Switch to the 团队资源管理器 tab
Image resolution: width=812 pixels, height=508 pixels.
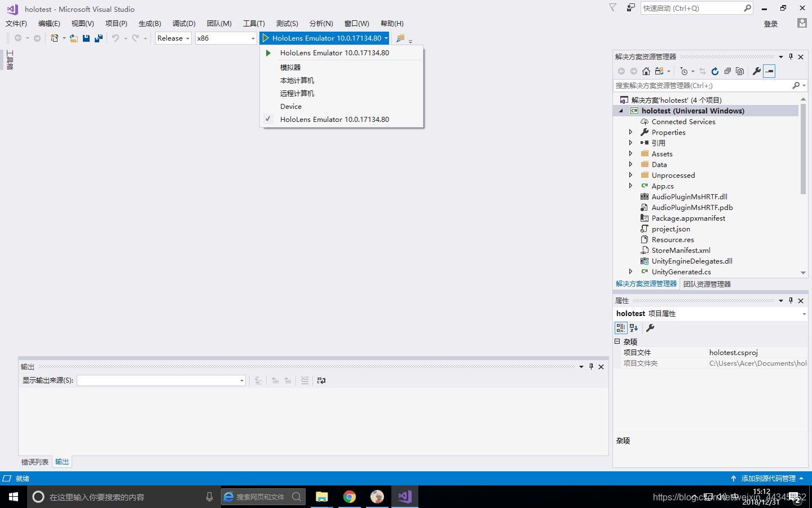click(707, 284)
